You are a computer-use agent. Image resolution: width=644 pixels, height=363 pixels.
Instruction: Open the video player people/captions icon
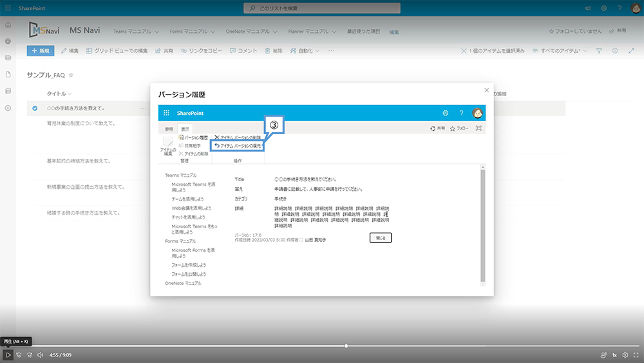[603, 355]
